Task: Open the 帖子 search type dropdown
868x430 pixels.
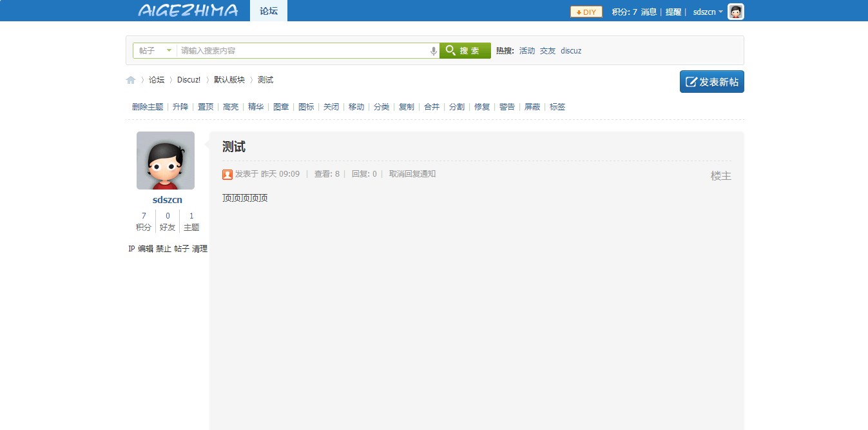Action: [x=155, y=50]
